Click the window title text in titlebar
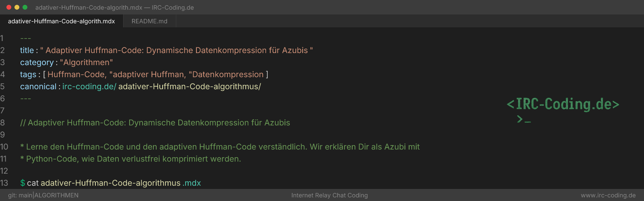 115,7
